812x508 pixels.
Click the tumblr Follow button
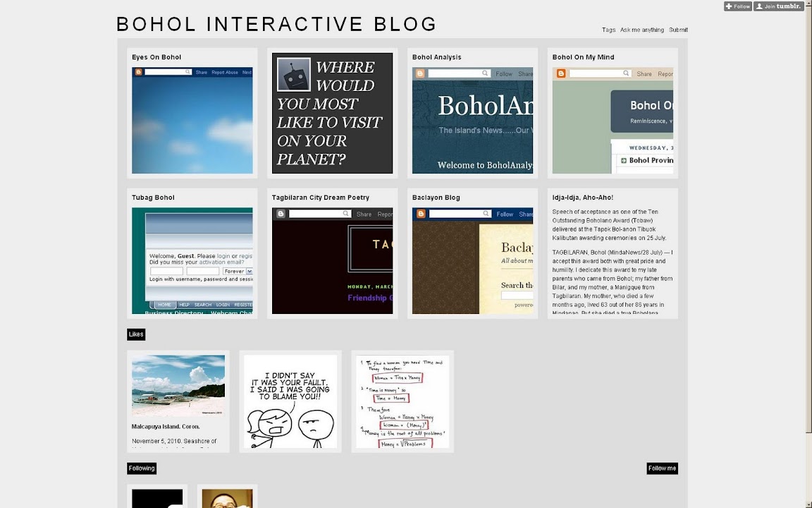(737, 6)
